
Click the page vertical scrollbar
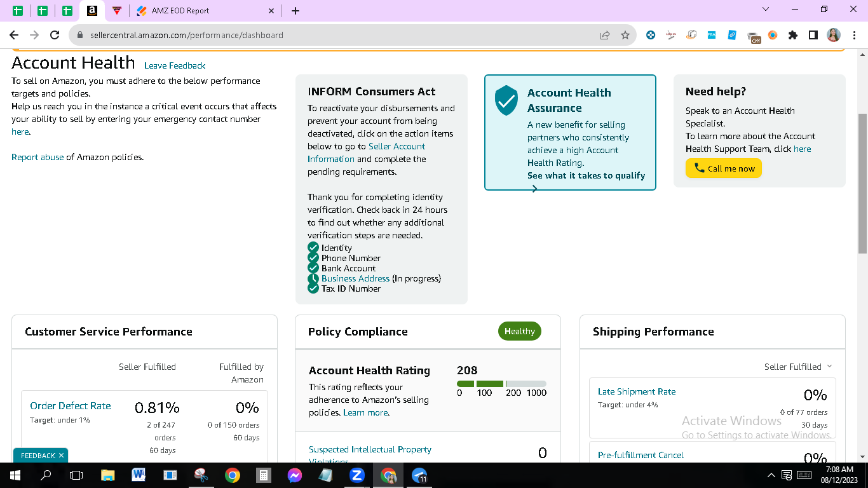click(862, 184)
